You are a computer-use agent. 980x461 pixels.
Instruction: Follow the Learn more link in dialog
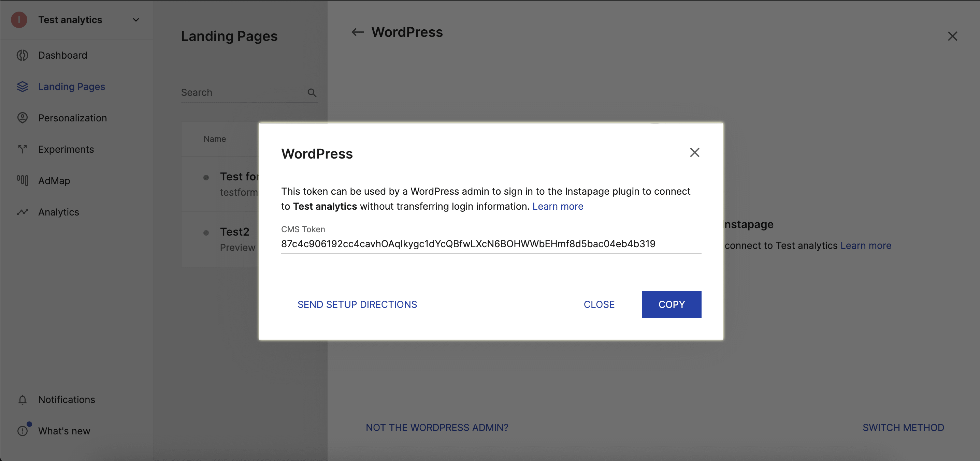[x=558, y=206]
